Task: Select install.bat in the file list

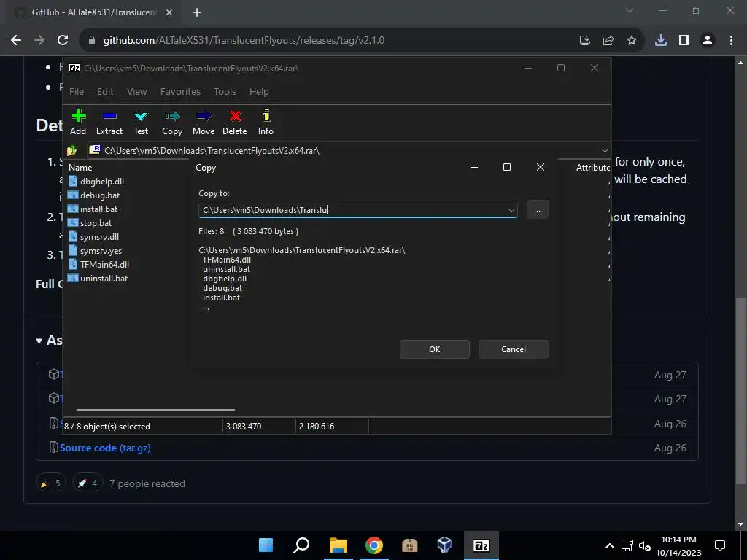Action: click(x=93, y=209)
